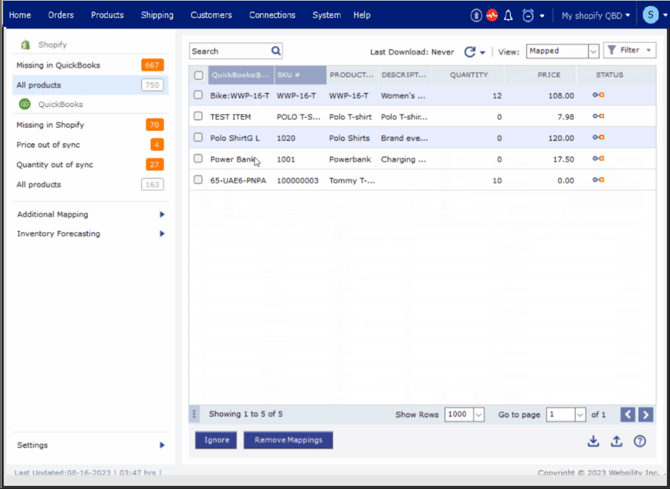Open the Connections menu
This screenshot has height=489, width=670.
pos(272,15)
